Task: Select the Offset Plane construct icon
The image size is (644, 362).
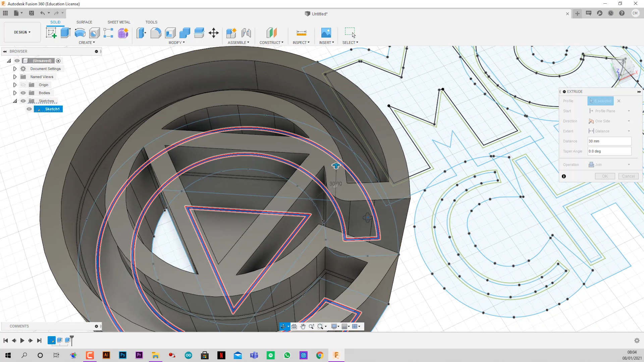Action: pyautogui.click(x=271, y=33)
